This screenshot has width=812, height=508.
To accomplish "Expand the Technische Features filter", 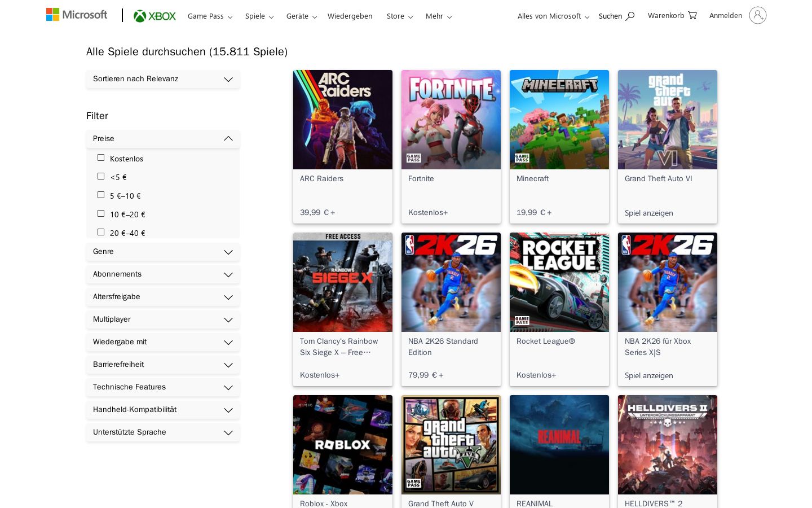I will [x=163, y=387].
